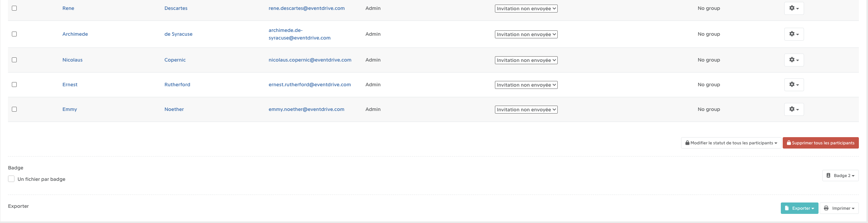This screenshot has width=868, height=223.
Task: Open first name link Archimede
Action: [75, 34]
